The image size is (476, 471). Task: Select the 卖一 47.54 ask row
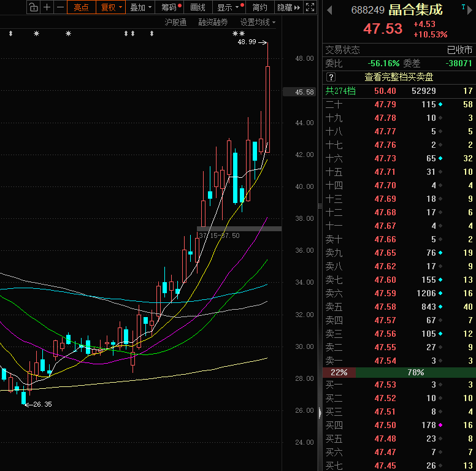click(x=399, y=361)
